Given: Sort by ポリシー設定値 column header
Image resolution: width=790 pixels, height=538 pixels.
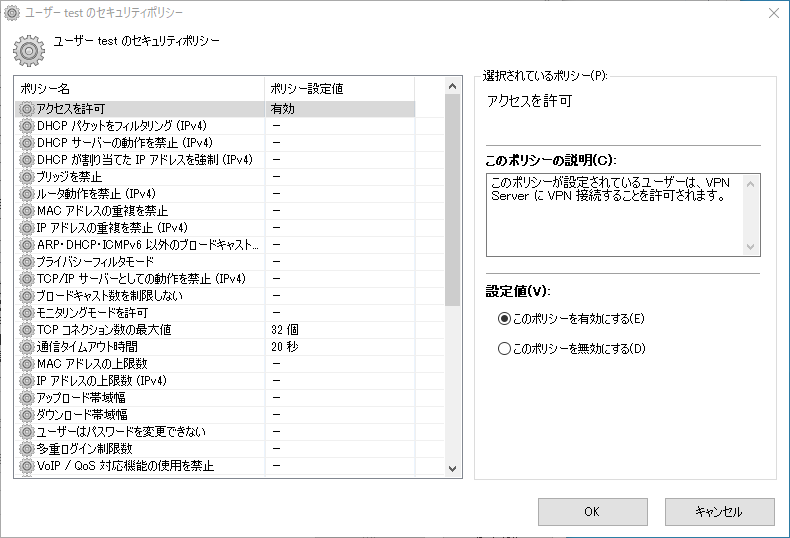Looking at the screenshot, I should (x=338, y=89).
